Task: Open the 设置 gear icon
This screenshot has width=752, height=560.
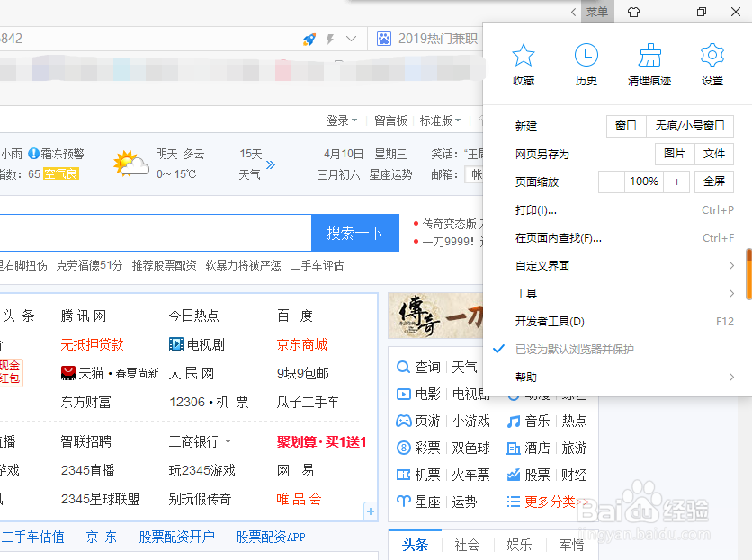Action: (x=712, y=55)
